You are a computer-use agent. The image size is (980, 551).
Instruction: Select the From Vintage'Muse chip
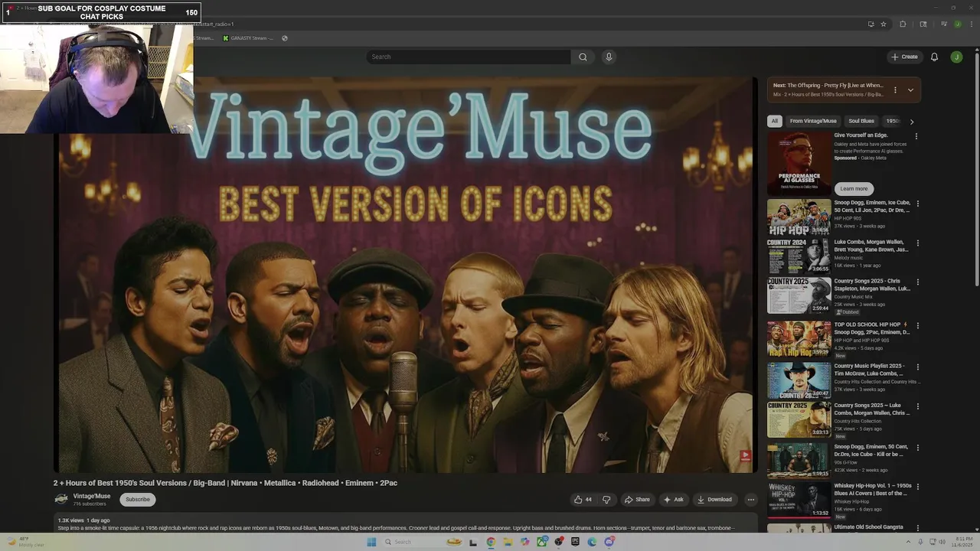click(x=813, y=121)
